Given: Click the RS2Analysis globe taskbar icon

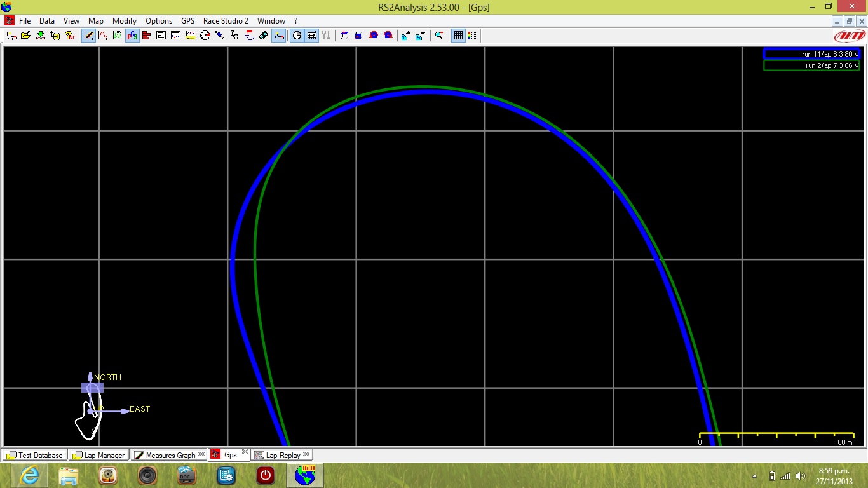Looking at the screenshot, I should click(305, 475).
